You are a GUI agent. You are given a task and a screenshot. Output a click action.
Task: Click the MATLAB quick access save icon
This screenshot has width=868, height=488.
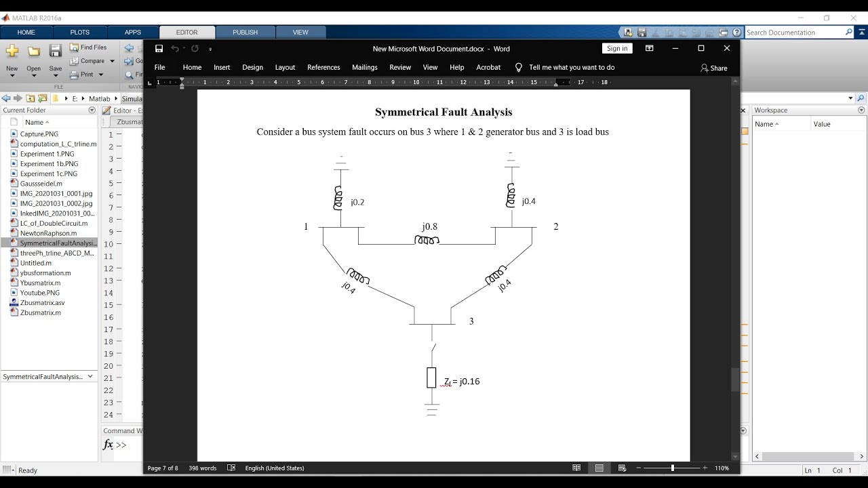(x=642, y=33)
